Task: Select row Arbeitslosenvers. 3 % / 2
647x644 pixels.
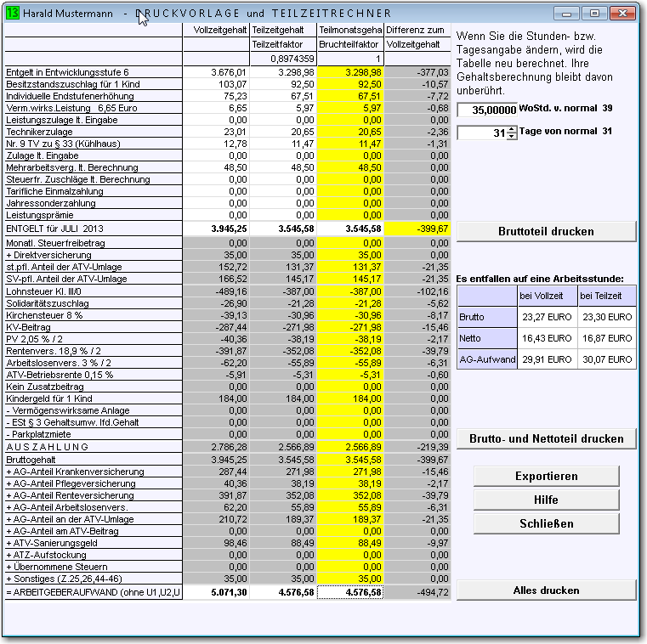Action: 94,363
